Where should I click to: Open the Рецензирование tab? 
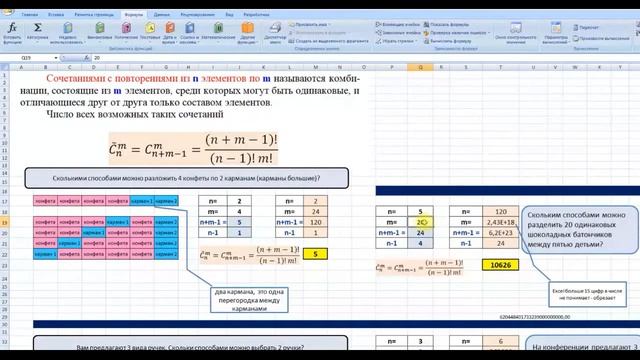click(x=198, y=15)
